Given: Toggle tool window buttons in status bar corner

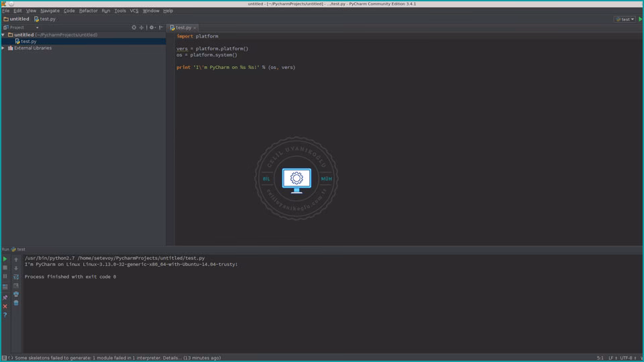Looking at the screenshot, I should coord(4,358).
